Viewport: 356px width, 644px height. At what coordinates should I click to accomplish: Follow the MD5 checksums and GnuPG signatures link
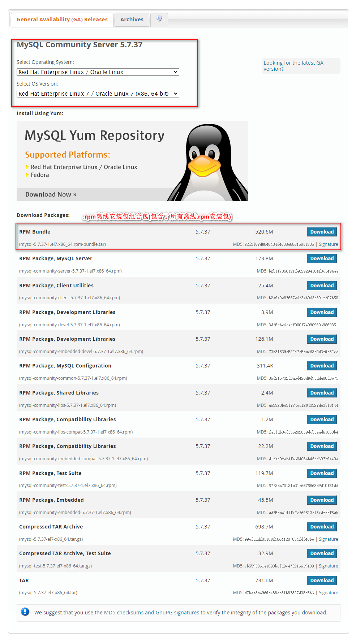coord(151,613)
